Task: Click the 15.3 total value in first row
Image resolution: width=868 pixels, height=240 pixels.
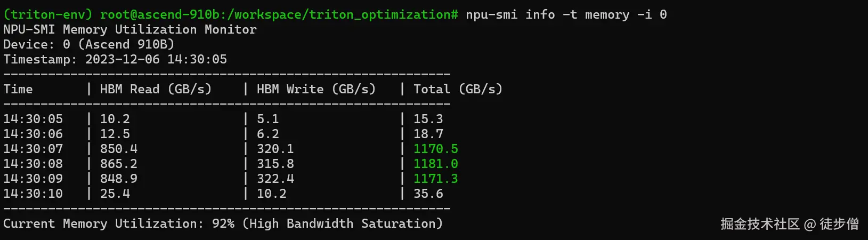Action: [x=428, y=119]
